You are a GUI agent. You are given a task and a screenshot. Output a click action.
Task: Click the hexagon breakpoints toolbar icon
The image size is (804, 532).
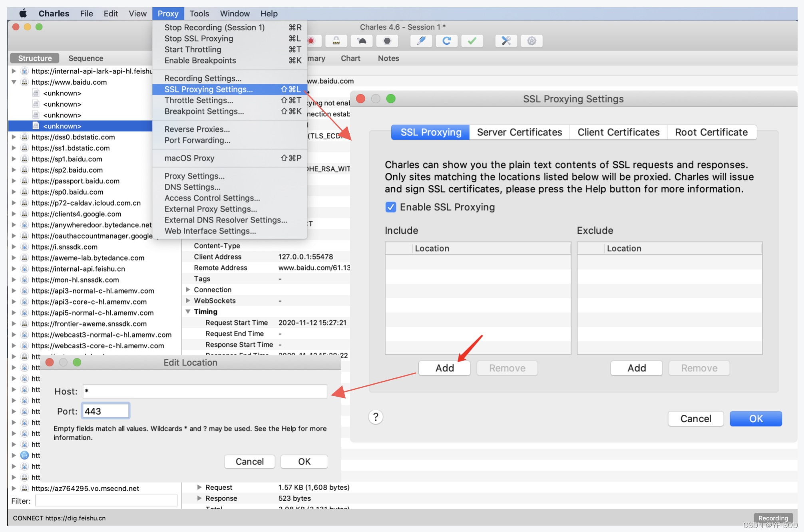point(387,41)
